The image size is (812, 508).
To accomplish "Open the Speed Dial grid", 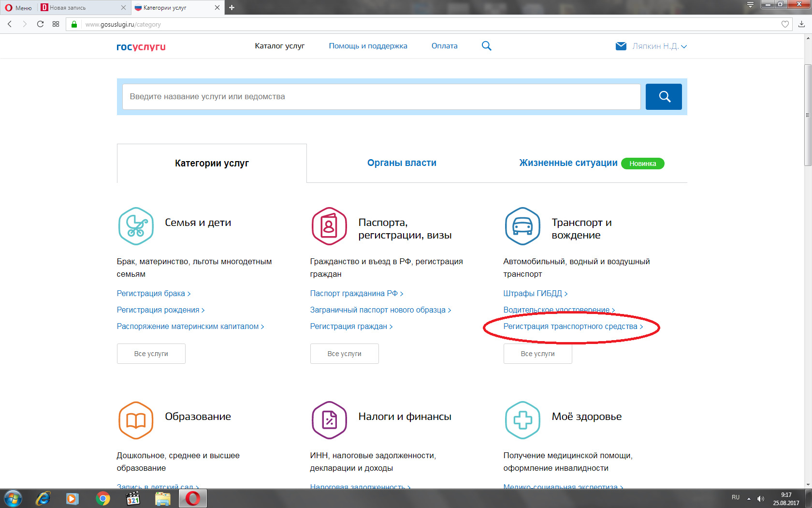I will [x=56, y=24].
